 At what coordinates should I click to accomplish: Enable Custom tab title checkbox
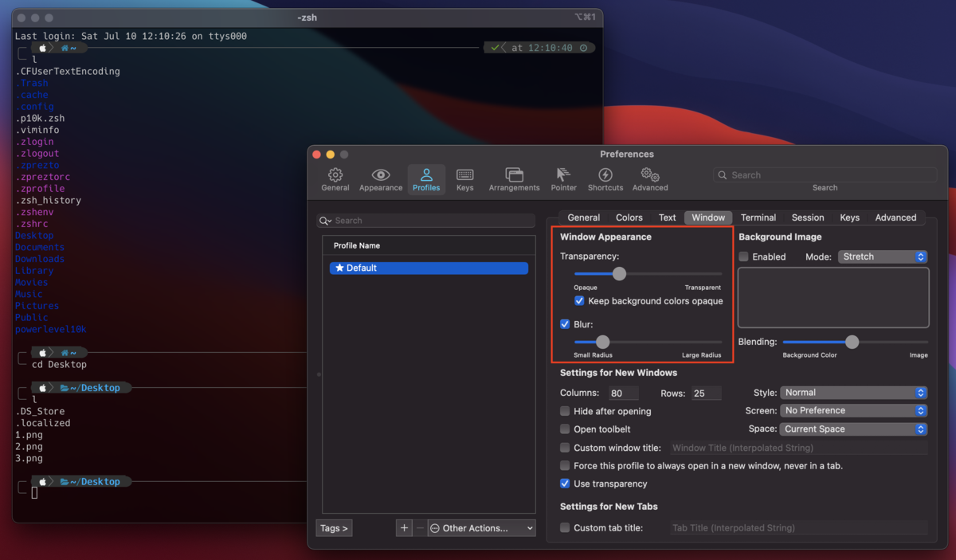tap(565, 527)
